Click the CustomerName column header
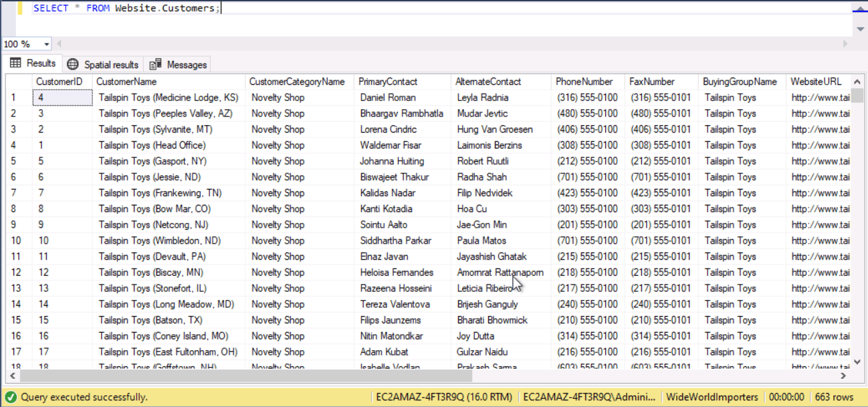 click(x=169, y=82)
